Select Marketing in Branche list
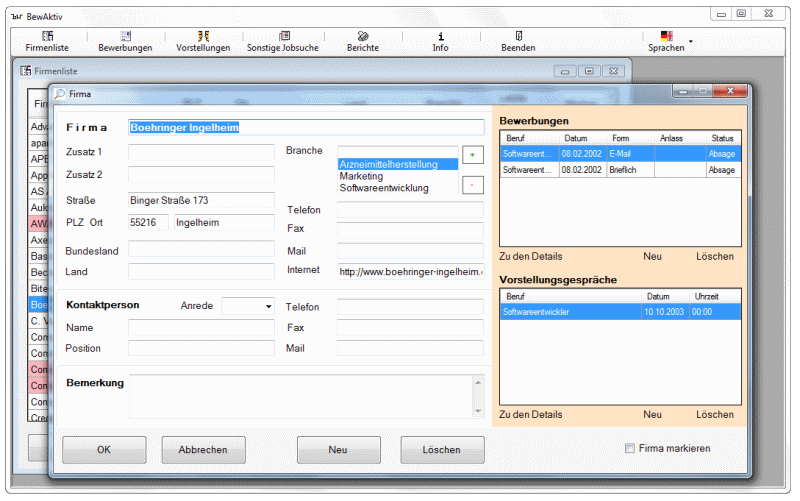The height and width of the screenshot is (501, 800). click(398, 176)
